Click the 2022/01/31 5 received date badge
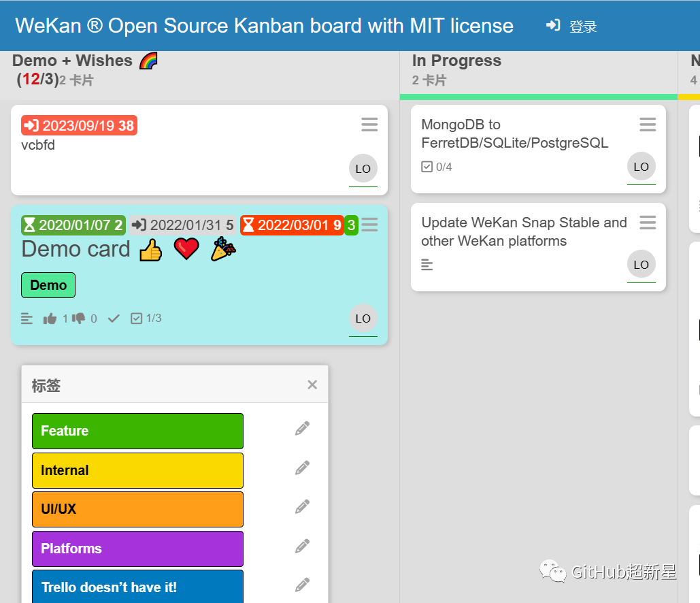This screenshot has height=603, width=700. click(x=182, y=225)
